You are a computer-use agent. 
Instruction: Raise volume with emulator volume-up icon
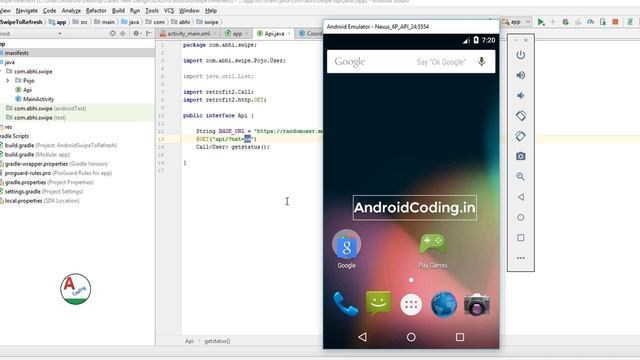point(520,75)
